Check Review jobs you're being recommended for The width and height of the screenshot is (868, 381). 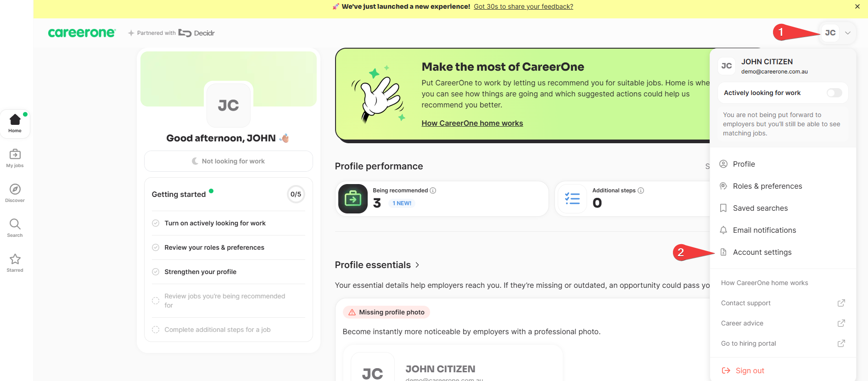click(156, 301)
